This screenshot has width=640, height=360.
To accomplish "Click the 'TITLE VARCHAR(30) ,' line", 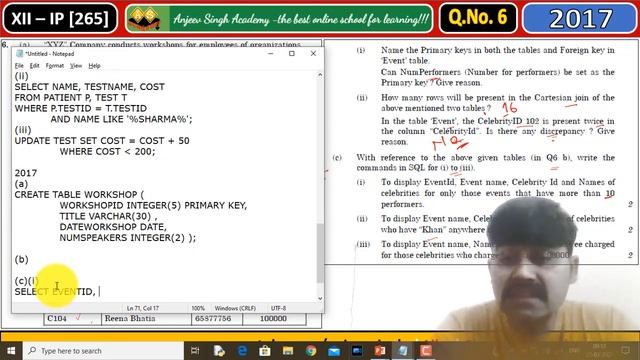I will point(108,216).
